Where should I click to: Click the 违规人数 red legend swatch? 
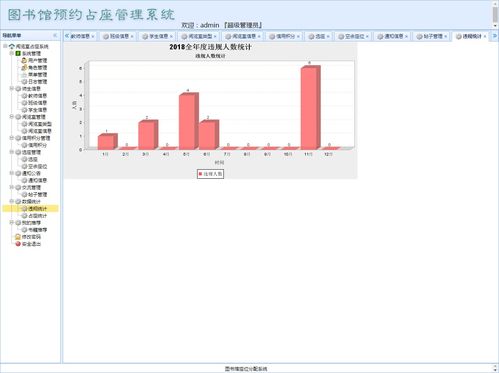(200, 174)
